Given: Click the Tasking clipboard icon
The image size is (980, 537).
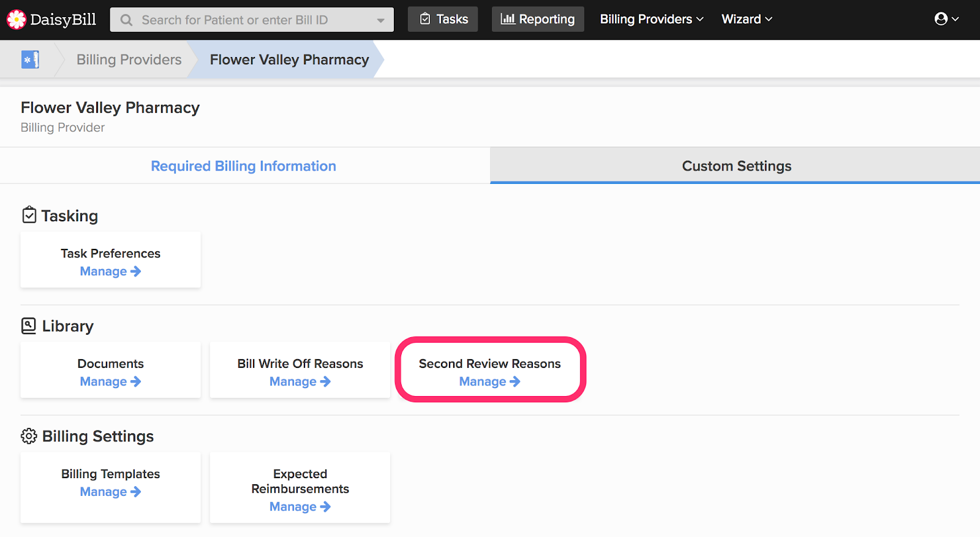Looking at the screenshot, I should [x=29, y=215].
